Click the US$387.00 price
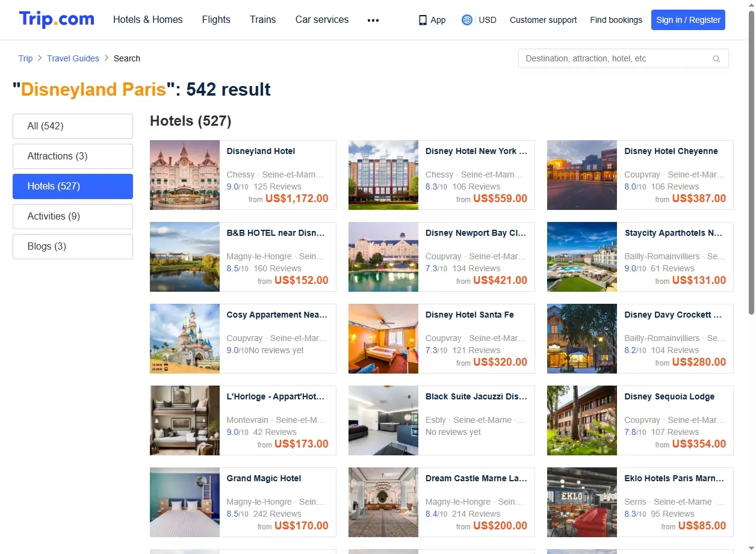 click(x=699, y=199)
